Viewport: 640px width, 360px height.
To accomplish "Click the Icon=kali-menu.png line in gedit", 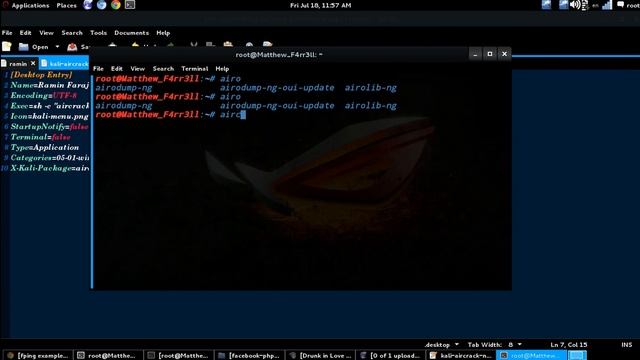I will coord(49,116).
